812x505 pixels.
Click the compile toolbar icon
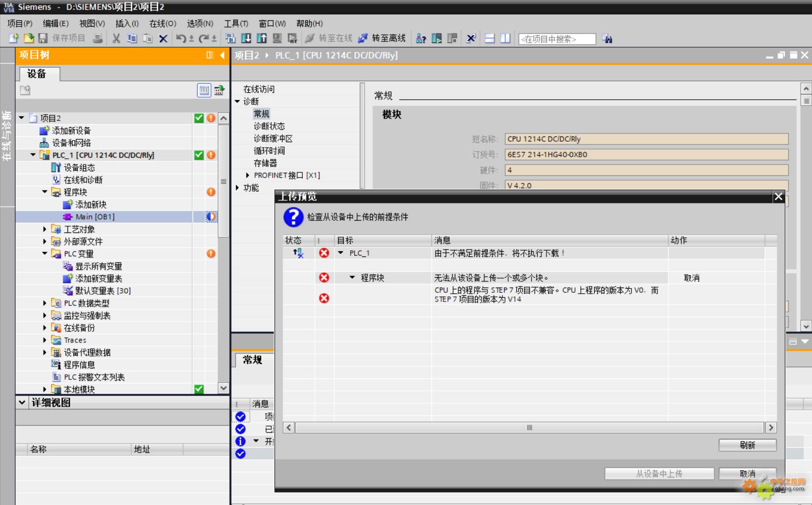[230, 38]
